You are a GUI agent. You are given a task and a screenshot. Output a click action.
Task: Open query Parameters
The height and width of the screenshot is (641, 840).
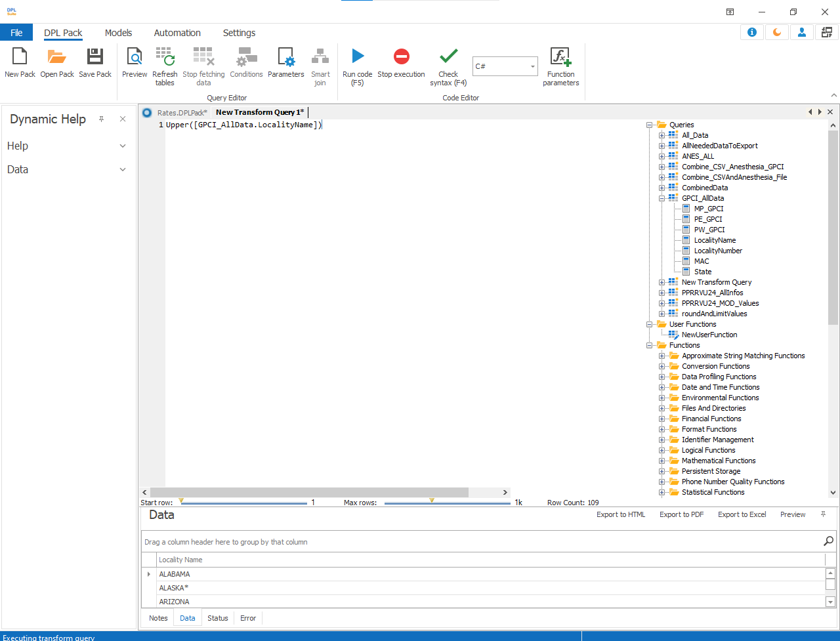(286, 64)
